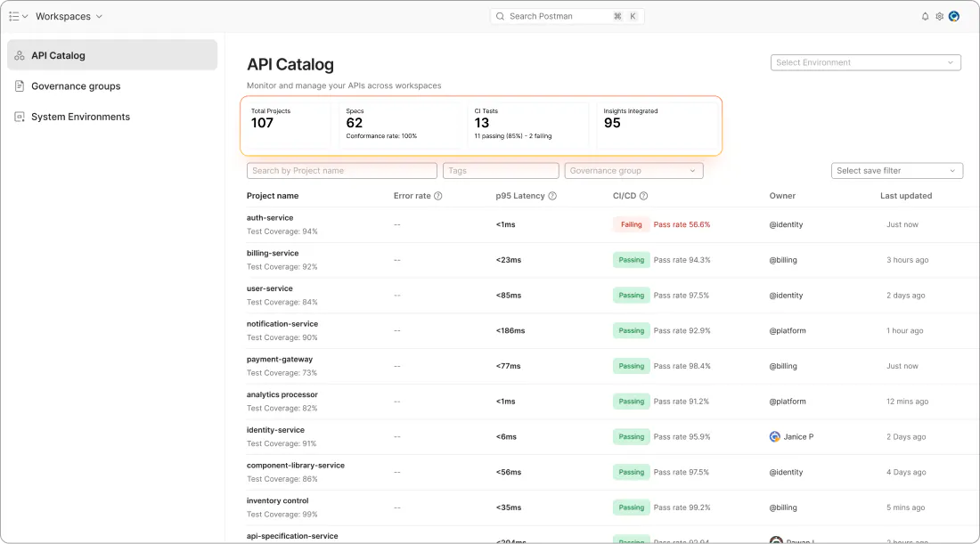Image resolution: width=980 pixels, height=544 pixels.
Task: Expand the Select save filter dropdown
Action: 896,171
